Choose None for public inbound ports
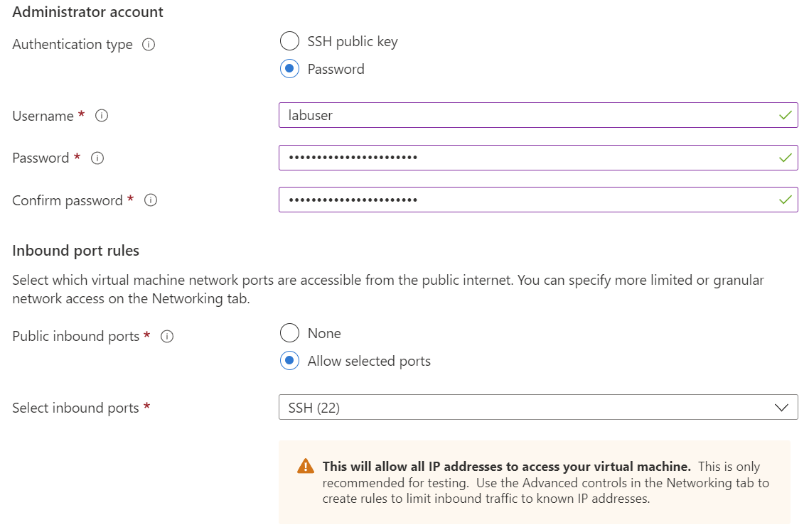This screenshot has height=532, width=809. tap(289, 333)
